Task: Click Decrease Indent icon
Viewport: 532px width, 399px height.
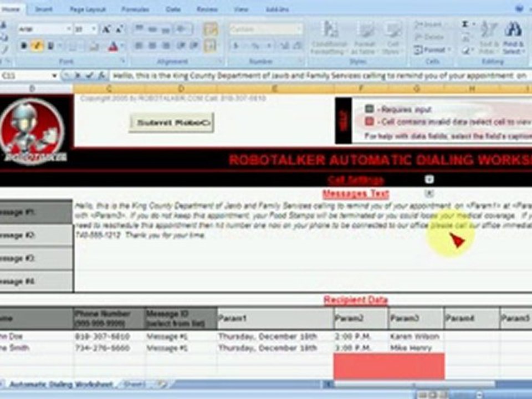Action: (x=181, y=45)
